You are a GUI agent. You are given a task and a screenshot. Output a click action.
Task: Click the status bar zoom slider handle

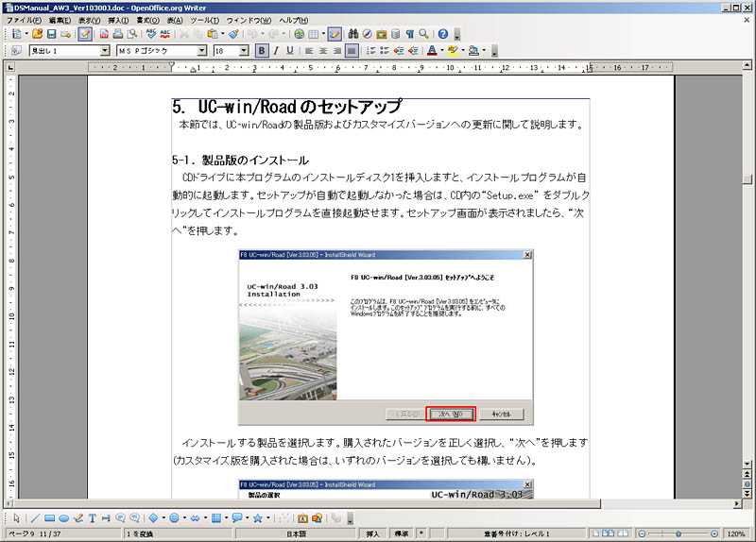click(679, 534)
